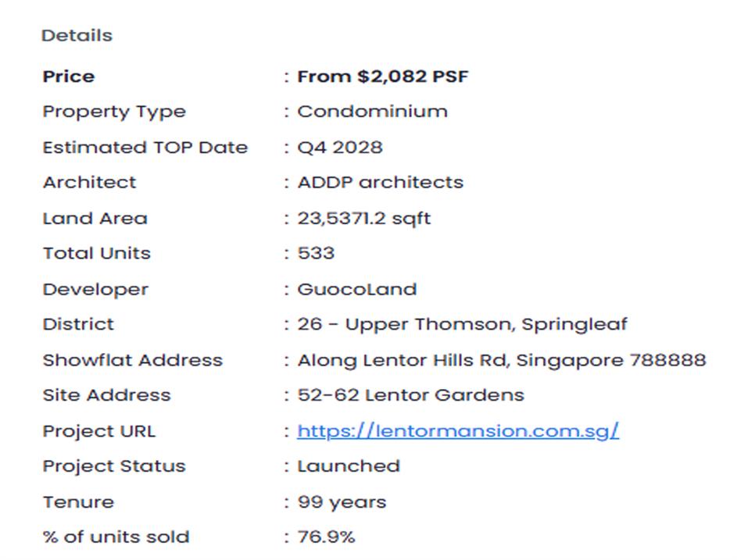Click the Project URL label
737x560 pixels.
98,431
